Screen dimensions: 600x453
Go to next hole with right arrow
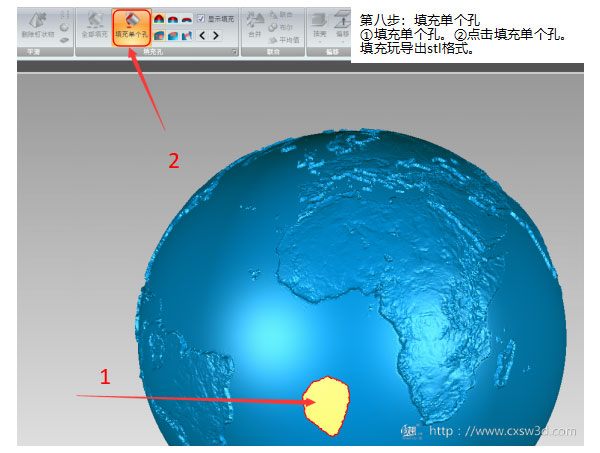(x=216, y=36)
